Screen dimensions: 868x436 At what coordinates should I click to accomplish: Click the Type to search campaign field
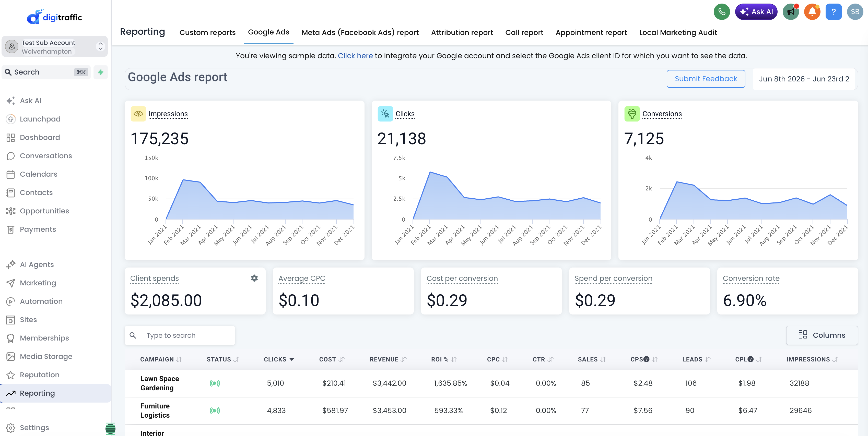(x=180, y=335)
